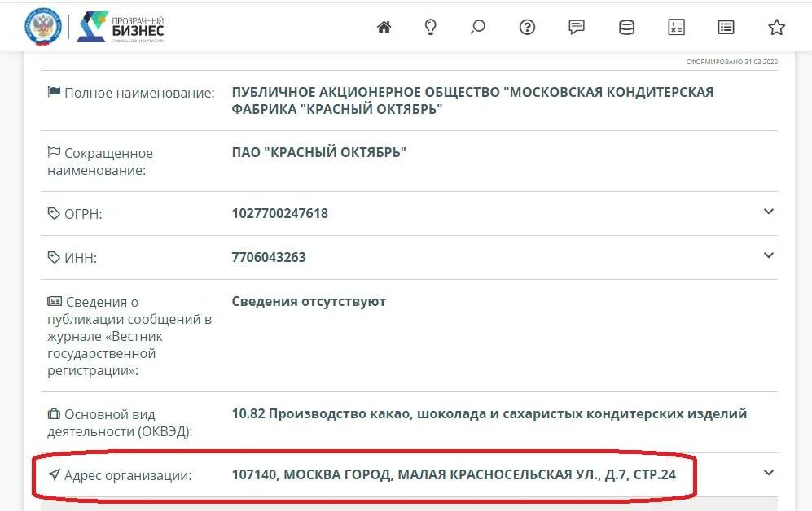Click the address 107140, МОСКВА ГОРОД text
This screenshot has width=812, height=511.
453,474
